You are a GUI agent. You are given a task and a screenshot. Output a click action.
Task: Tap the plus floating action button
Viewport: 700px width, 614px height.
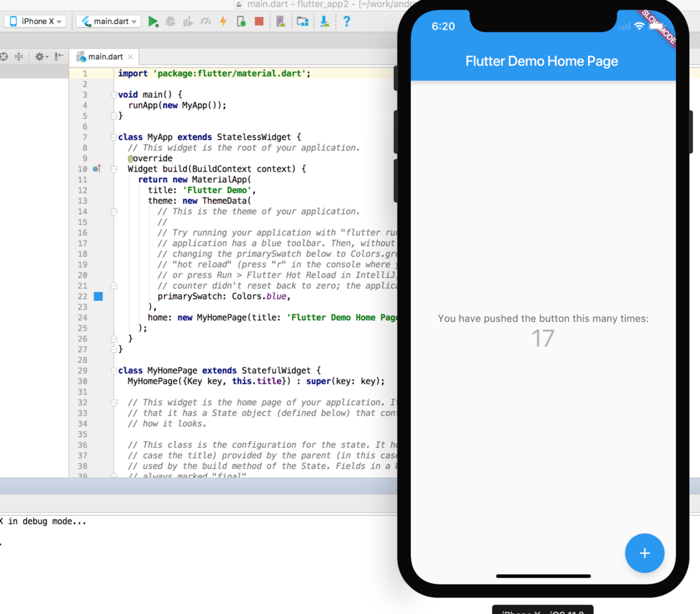tap(644, 553)
